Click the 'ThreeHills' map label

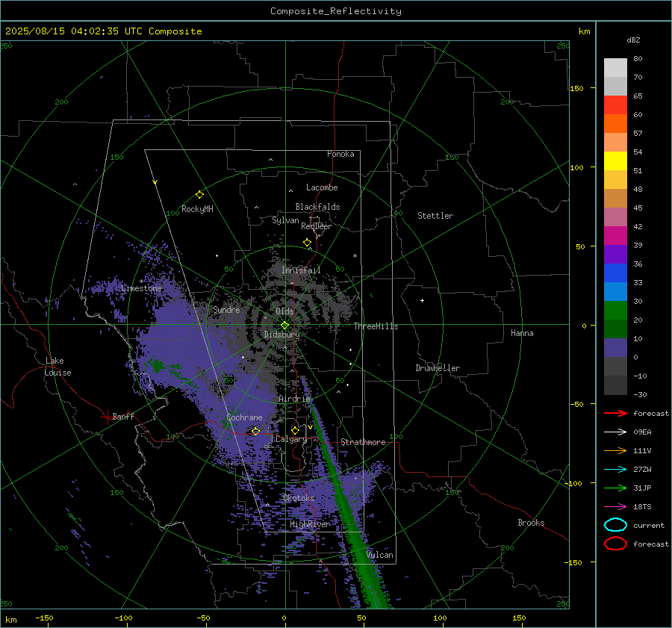tap(376, 326)
